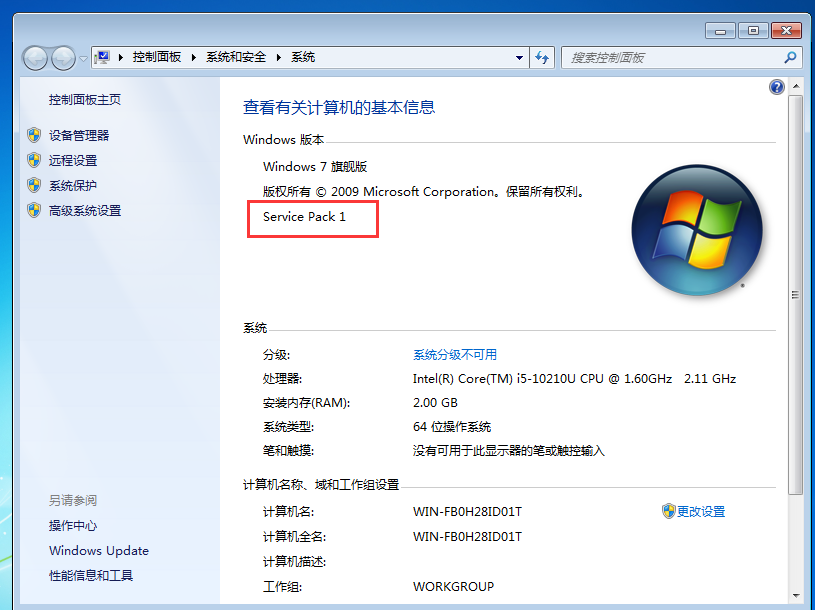Click the scrollbar down arrow

pyautogui.click(x=796, y=596)
